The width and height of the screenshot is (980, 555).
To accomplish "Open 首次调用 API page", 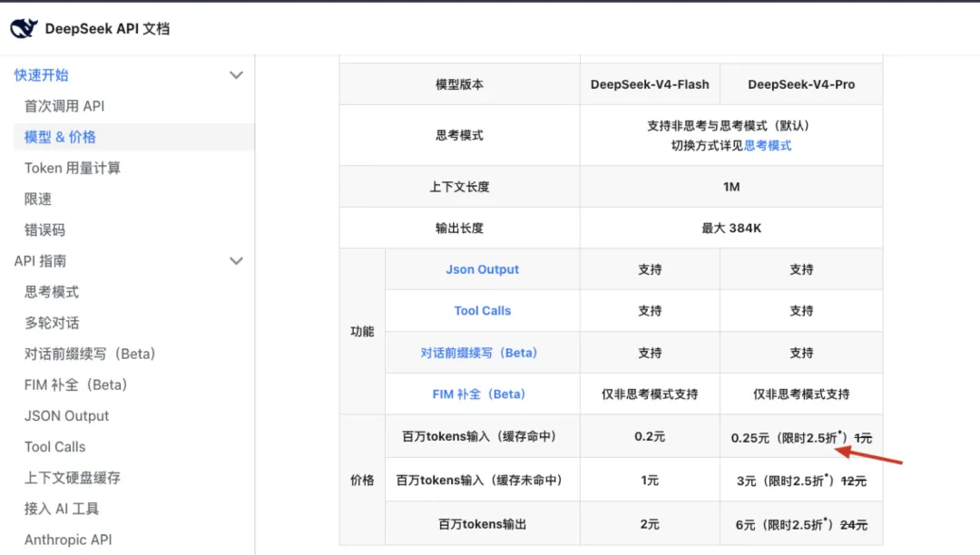I will 64,106.
